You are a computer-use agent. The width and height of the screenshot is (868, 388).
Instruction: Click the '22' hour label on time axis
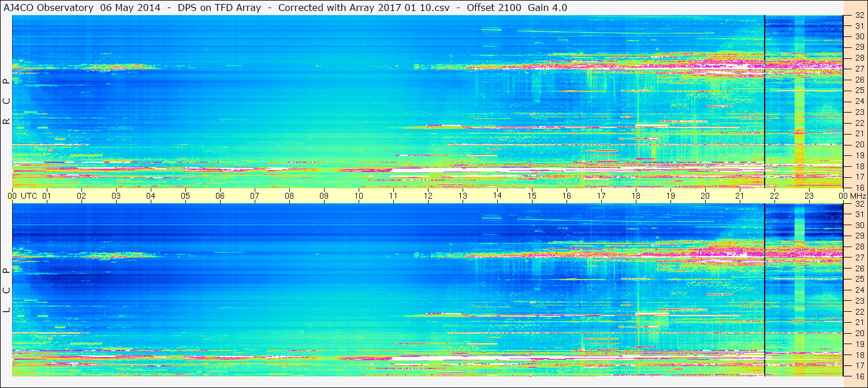[774, 196]
